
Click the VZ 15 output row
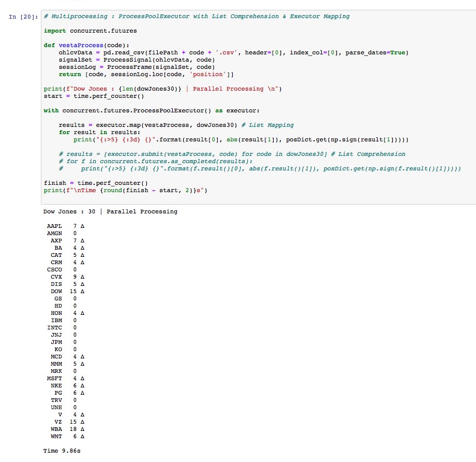coord(69,422)
